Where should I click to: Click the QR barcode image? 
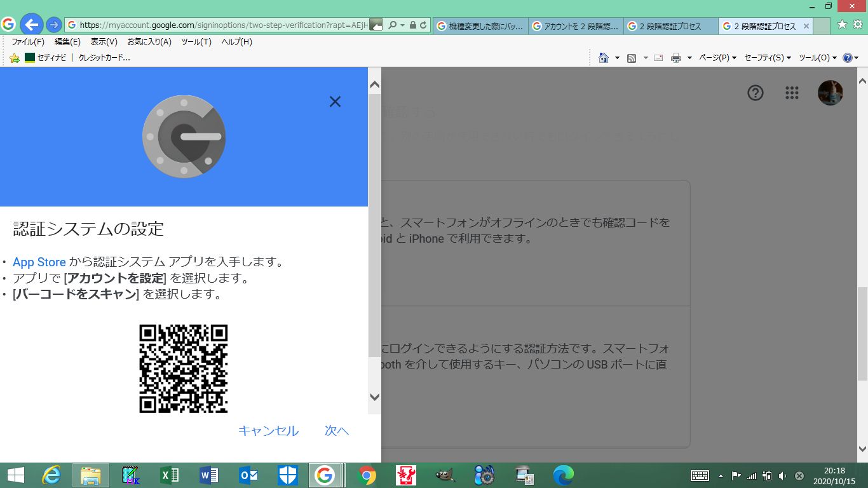pyautogui.click(x=184, y=369)
